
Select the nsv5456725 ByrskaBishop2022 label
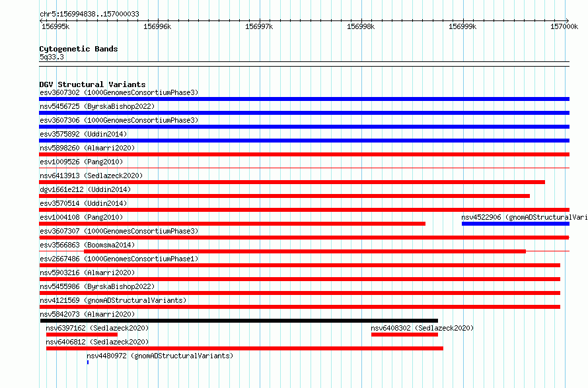pos(97,106)
